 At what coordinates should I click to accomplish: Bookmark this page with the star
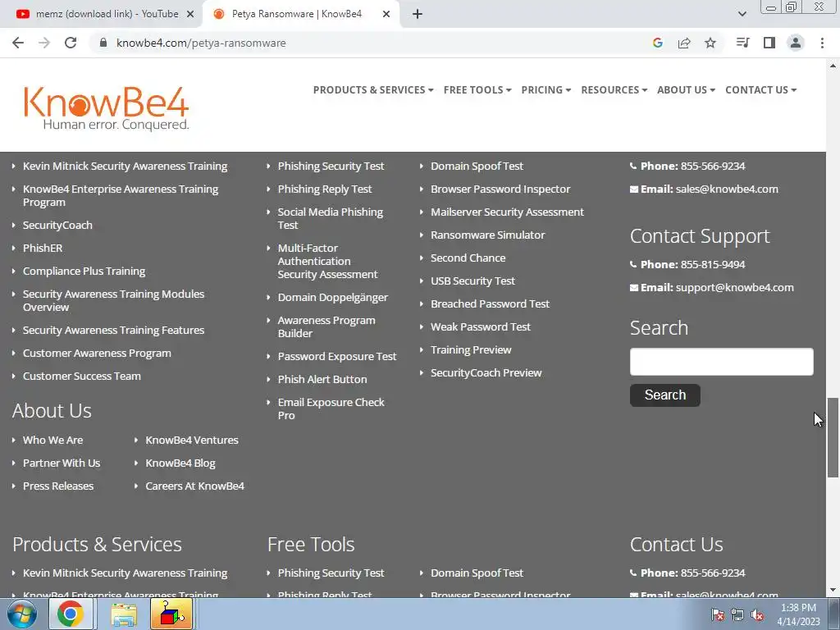[x=710, y=43]
